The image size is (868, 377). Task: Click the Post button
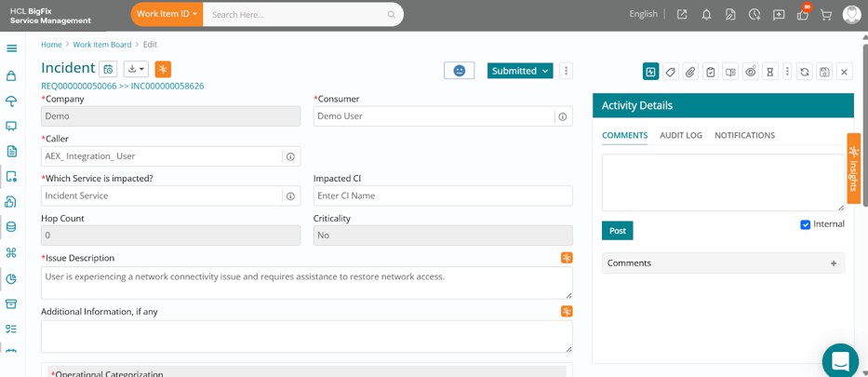click(x=617, y=231)
